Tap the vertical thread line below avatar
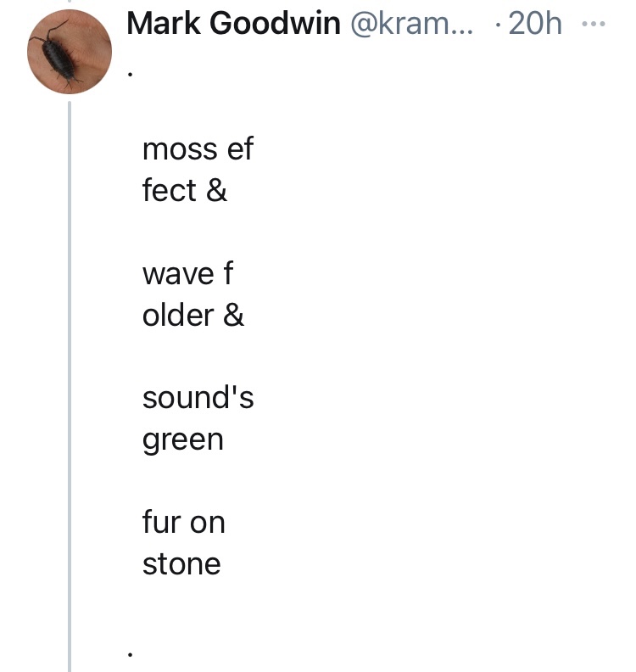 70,382
